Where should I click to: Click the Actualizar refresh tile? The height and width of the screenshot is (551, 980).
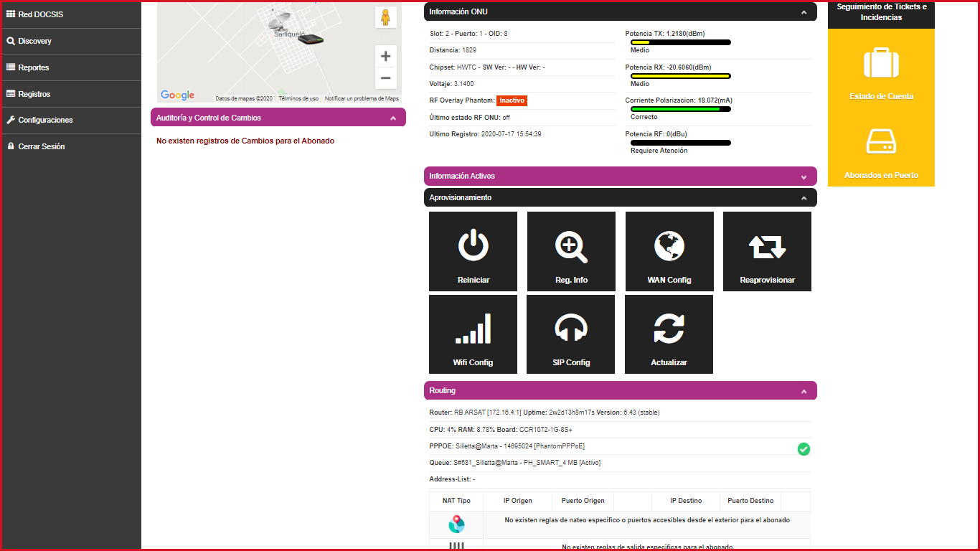pyautogui.click(x=669, y=334)
